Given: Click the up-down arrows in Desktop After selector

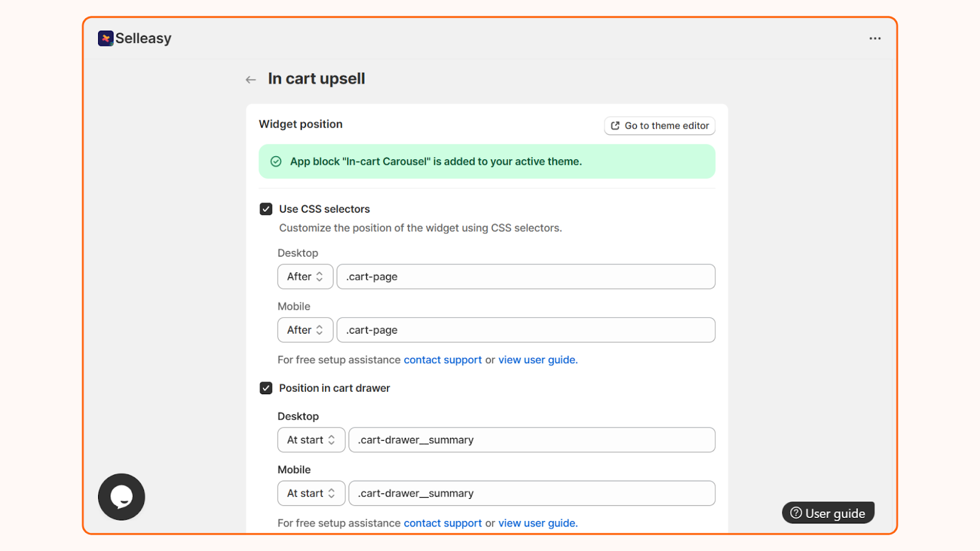Looking at the screenshot, I should [320, 277].
